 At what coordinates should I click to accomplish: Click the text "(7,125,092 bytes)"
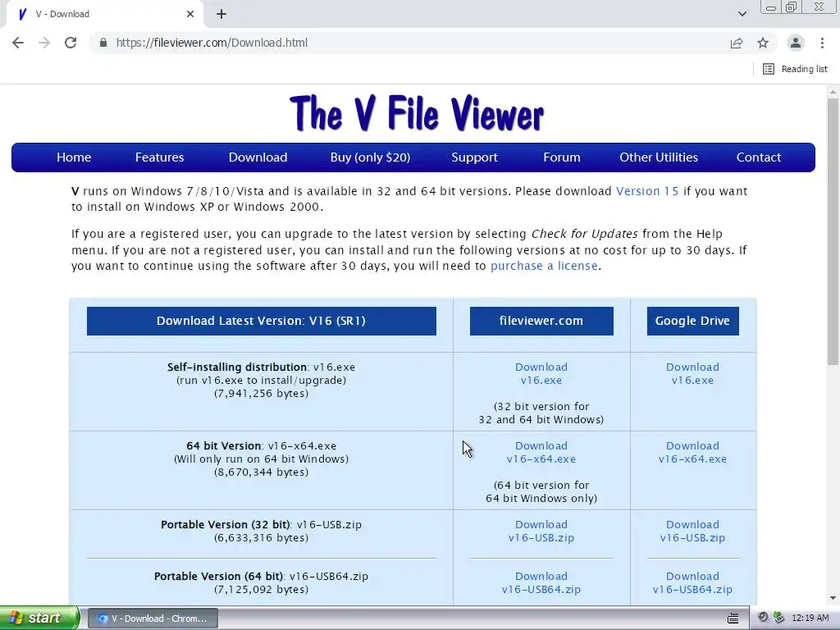coord(262,590)
